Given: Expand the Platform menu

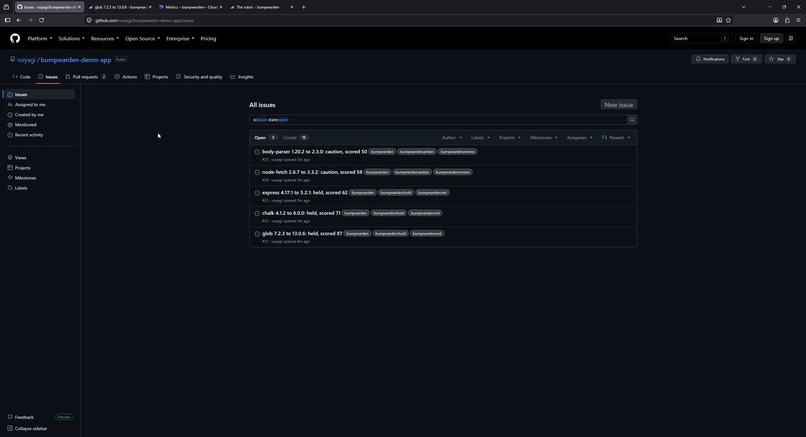Looking at the screenshot, I should coord(40,39).
